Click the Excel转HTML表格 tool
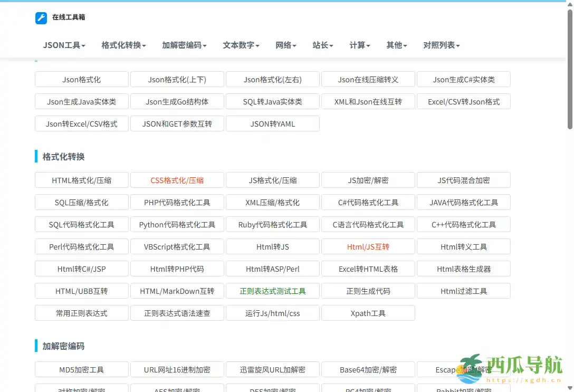The width and height of the screenshot is (574, 392). [368, 269]
